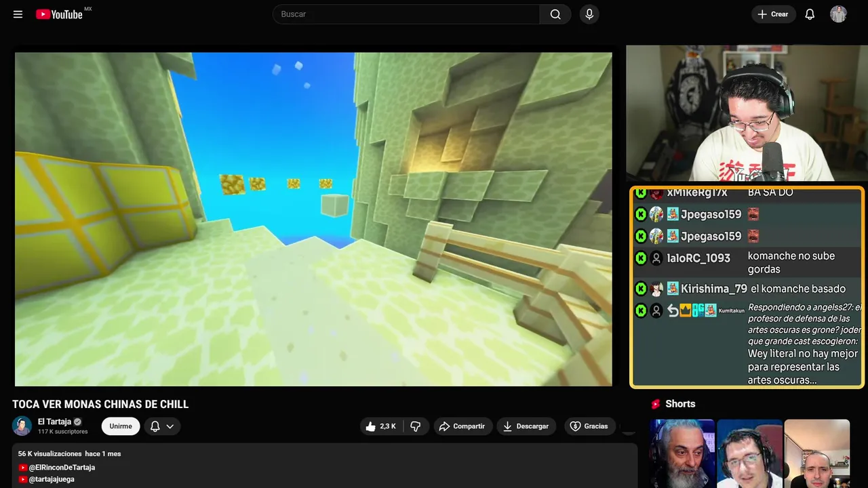
Task: Click the 'el komanche basado' chat message
Action: tap(798, 289)
